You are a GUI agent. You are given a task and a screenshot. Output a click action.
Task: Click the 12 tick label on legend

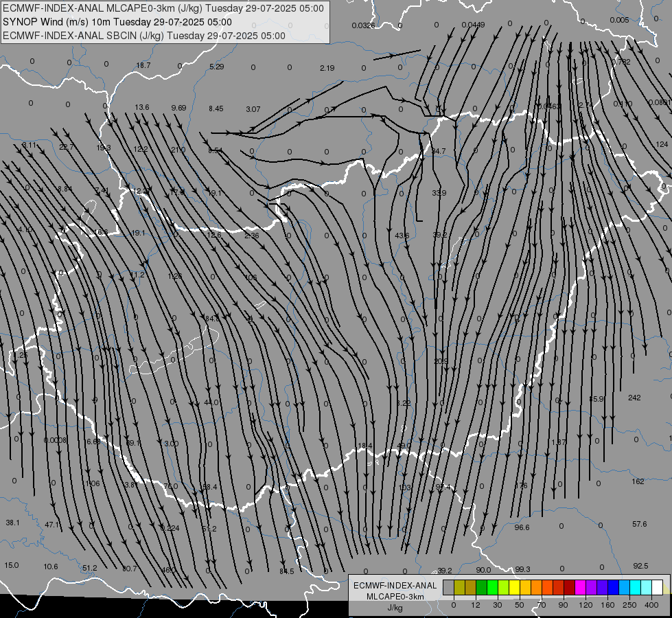pos(476,605)
